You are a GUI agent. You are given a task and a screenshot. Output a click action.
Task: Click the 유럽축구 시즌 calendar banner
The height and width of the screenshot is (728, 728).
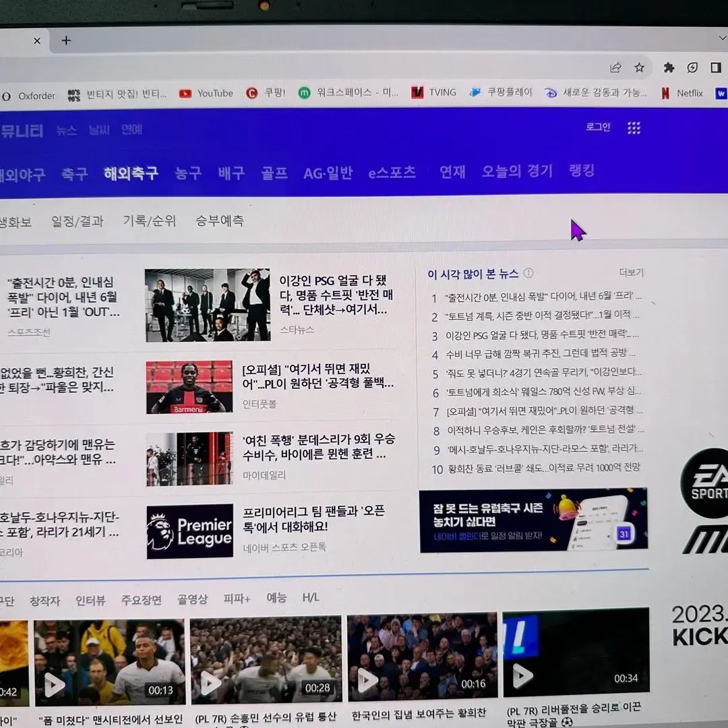(533, 520)
